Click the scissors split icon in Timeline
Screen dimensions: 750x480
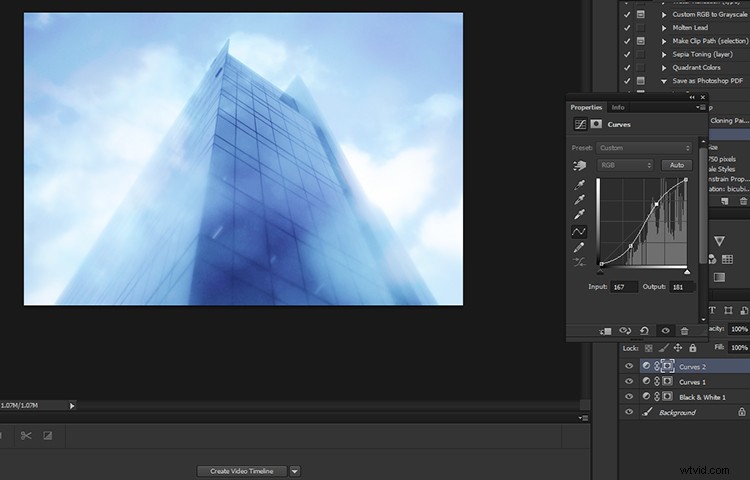tap(26, 436)
